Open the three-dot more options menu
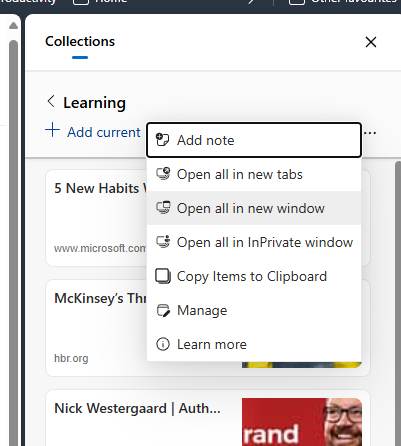Screen dimensions: 401x446 pyautogui.click(x=370, y=133)
